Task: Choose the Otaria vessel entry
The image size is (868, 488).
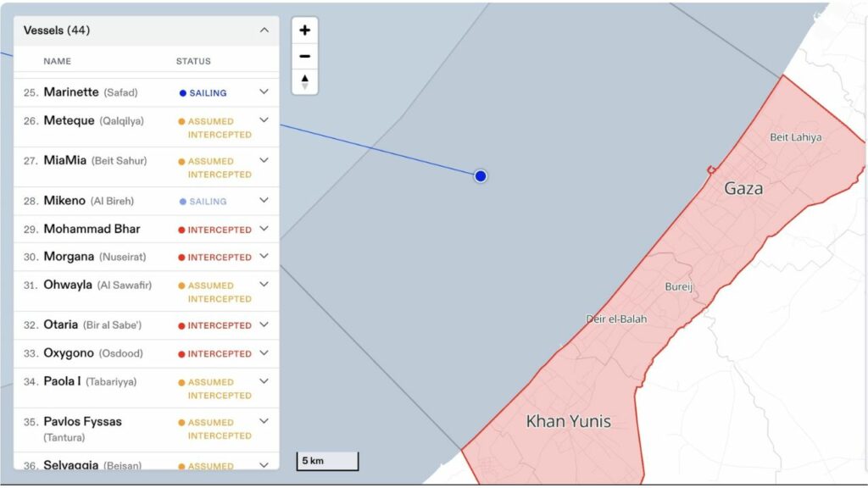Action: [61, 324]
